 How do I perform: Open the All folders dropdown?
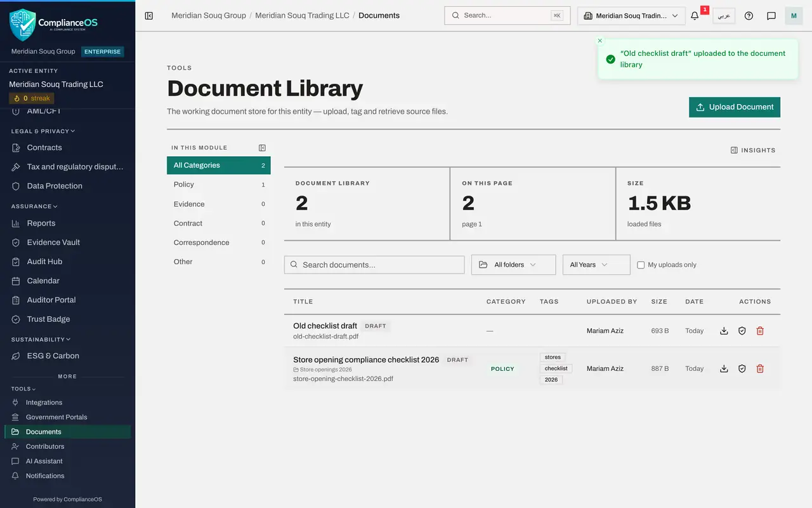pyautogui.click(x=513, y=265)
